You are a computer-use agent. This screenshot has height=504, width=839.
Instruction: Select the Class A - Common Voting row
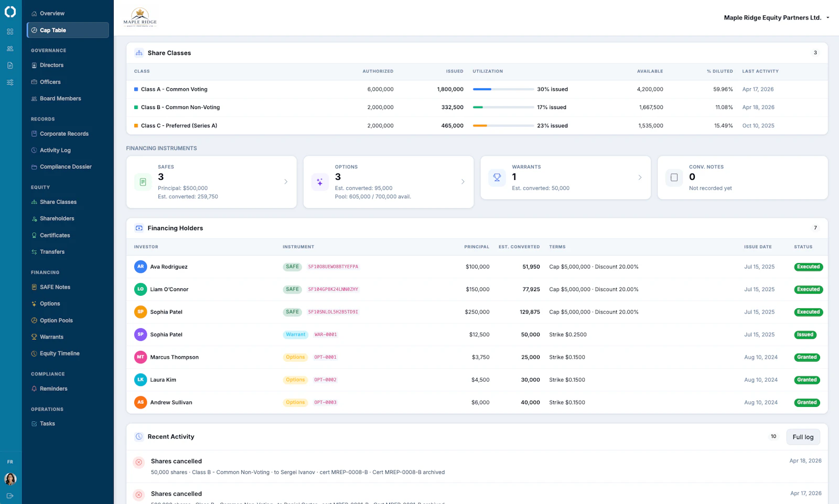pyautogui.click(x=477, y=89)
